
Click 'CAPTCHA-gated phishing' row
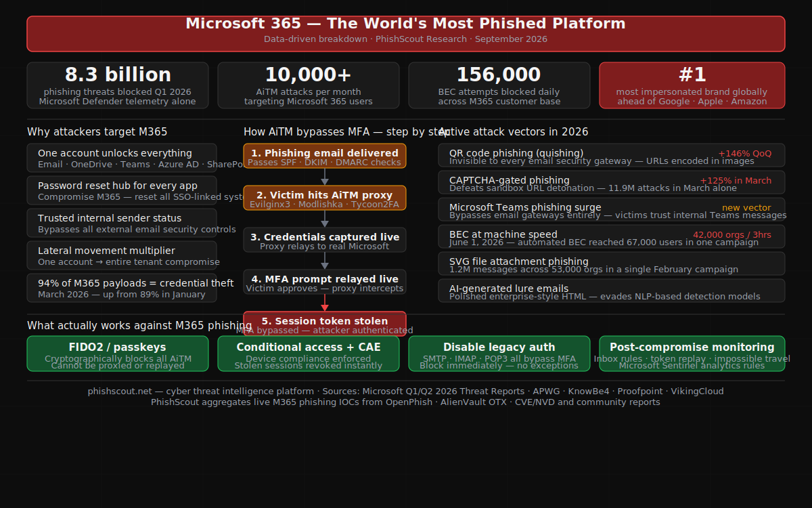pyautogui.click(x=612, y=182)
